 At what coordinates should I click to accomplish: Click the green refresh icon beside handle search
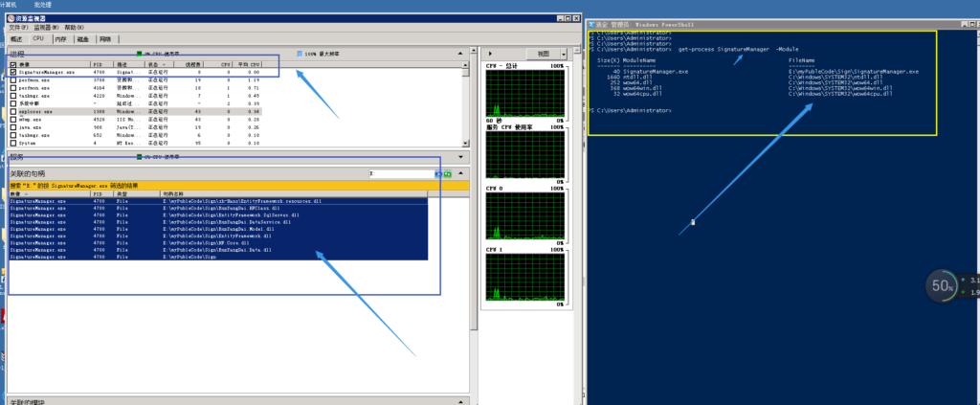447,174
